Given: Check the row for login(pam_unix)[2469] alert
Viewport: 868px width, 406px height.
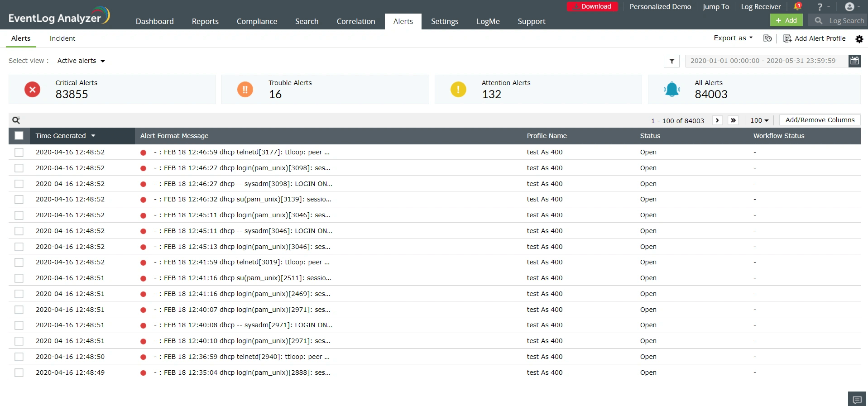Looking at the screenshot, I should coord(19,294).
